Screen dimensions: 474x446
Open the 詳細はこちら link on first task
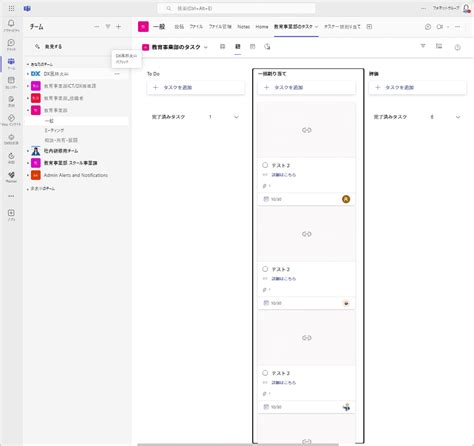pyautogui.click(x=284, y=175)
